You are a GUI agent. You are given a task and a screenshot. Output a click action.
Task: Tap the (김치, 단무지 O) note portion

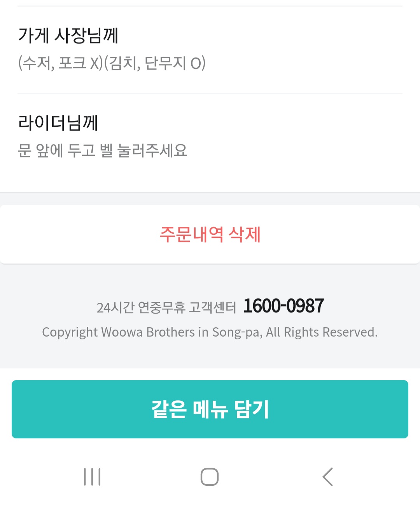tap(155, 63)
